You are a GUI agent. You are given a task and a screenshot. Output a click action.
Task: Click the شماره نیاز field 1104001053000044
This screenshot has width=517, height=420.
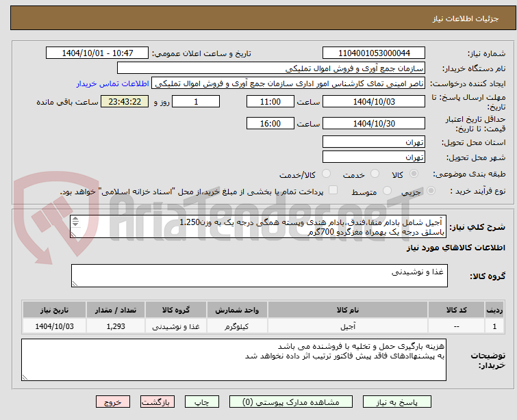coord(374,53)
